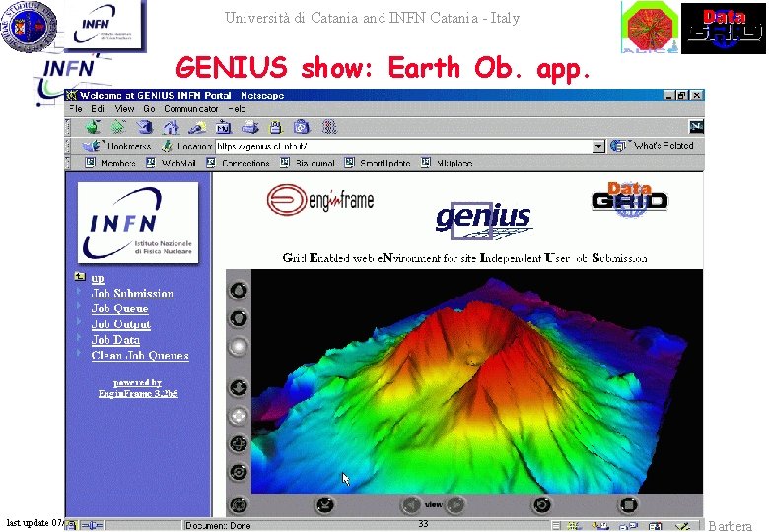Reload the page with the Reload icon
The height and width of the screenshot is (532, 769).
coord(145,127)
